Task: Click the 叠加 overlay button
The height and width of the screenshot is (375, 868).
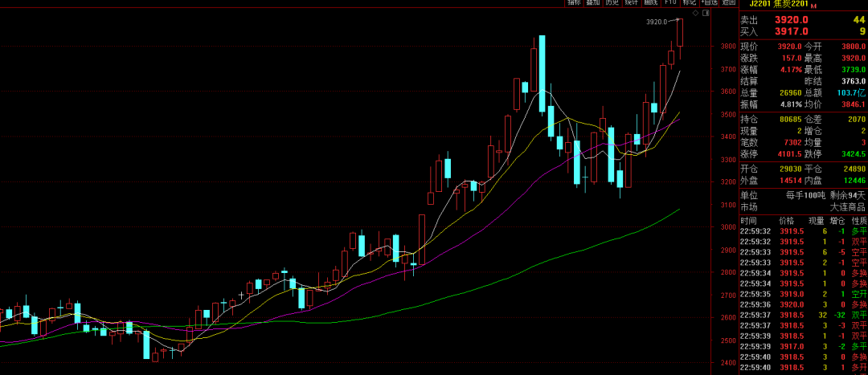Action: tap(592, 3)
